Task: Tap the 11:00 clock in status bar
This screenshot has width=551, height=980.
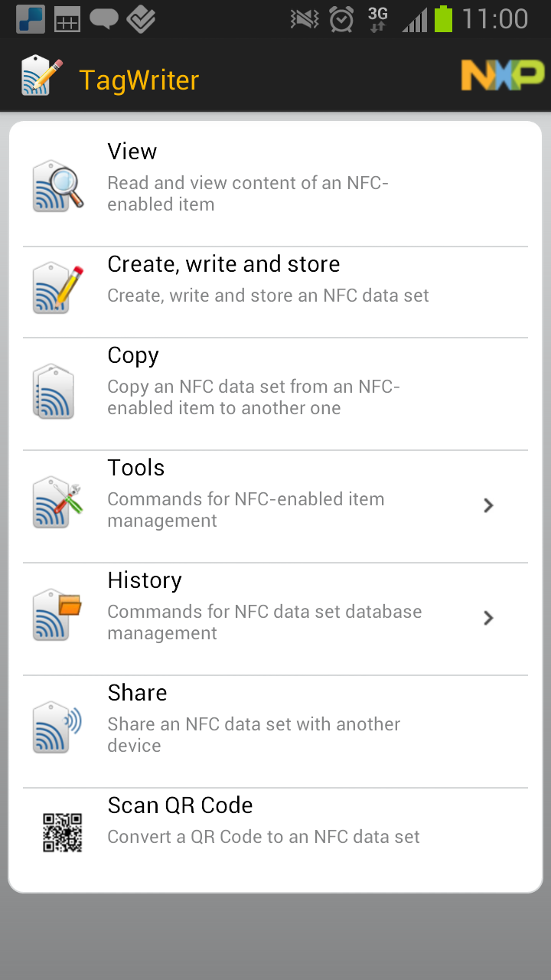Action: [495, 18]
